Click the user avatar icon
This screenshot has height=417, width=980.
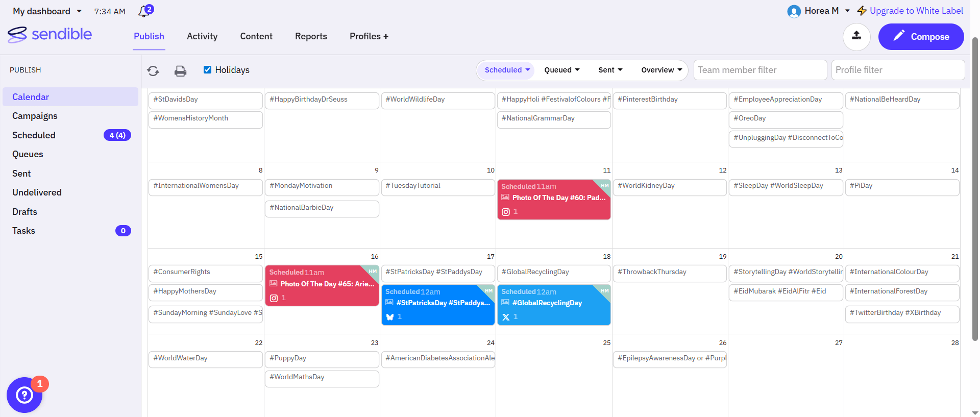[794, 11]
